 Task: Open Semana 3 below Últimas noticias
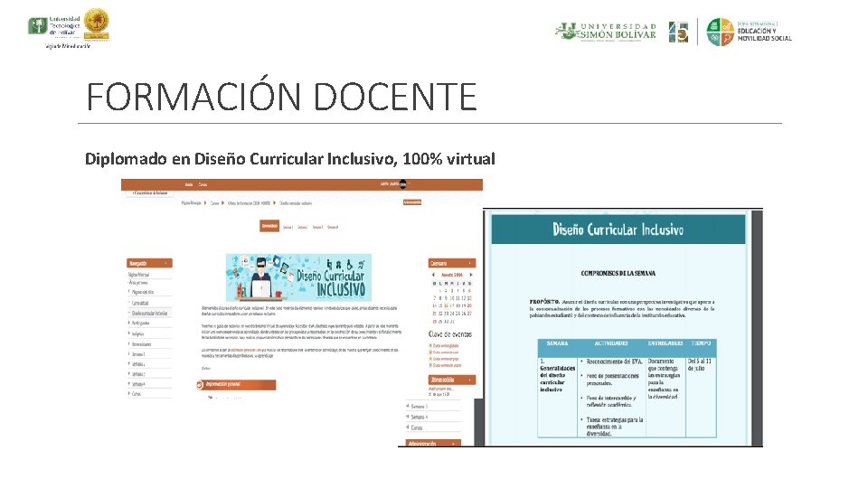click(419, 406)
